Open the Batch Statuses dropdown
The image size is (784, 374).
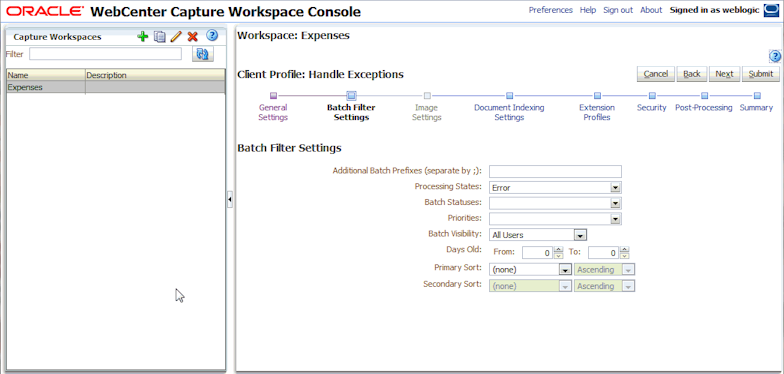[x=616, y=204]
